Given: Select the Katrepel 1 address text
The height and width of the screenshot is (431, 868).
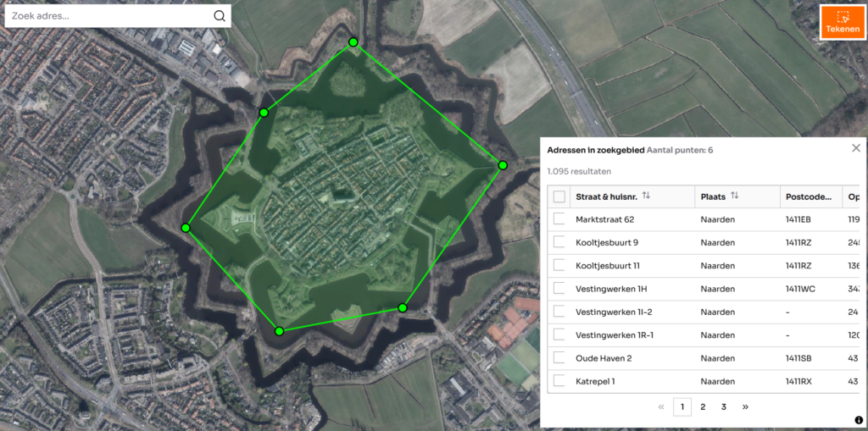Looking at the screenshot, I should pos(596,381).
